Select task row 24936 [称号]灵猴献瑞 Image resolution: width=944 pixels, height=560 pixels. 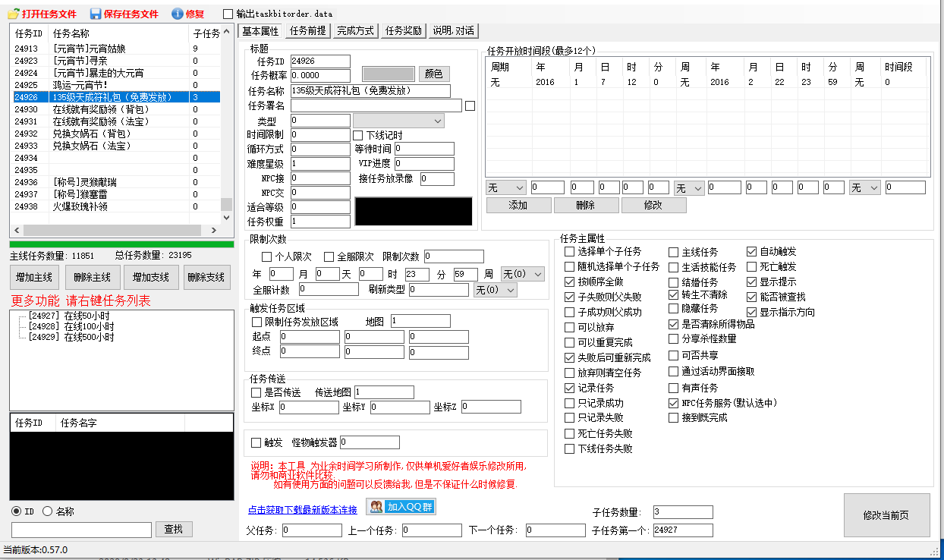(x=116, y=182)
